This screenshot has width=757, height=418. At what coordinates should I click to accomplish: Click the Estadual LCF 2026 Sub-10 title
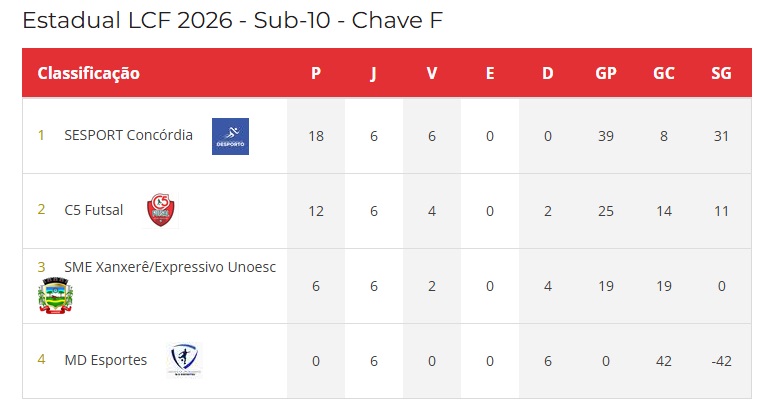[x=232, y=20]
